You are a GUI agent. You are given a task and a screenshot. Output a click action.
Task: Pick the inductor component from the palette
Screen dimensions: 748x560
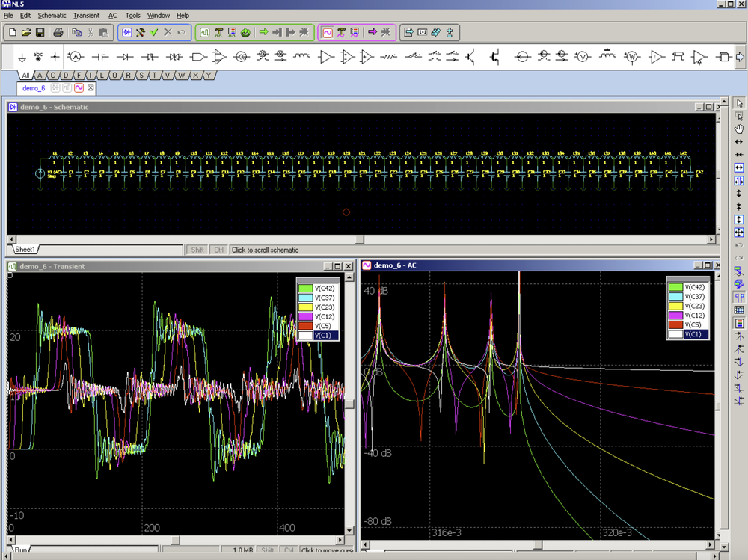pos(302,57)
